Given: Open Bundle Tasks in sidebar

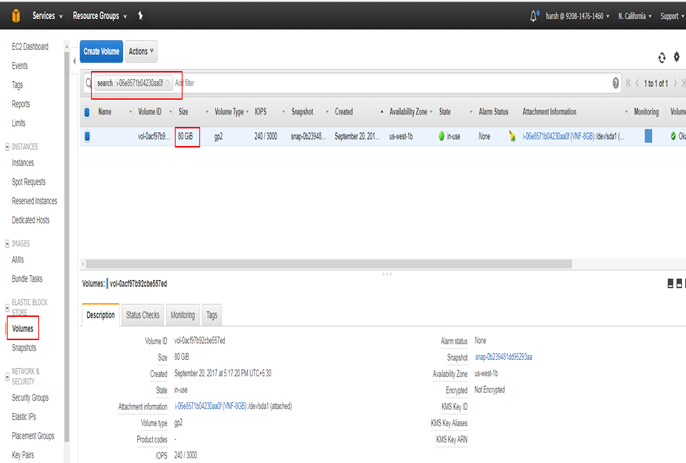Looking at the screenshot, I should point(27,279).
